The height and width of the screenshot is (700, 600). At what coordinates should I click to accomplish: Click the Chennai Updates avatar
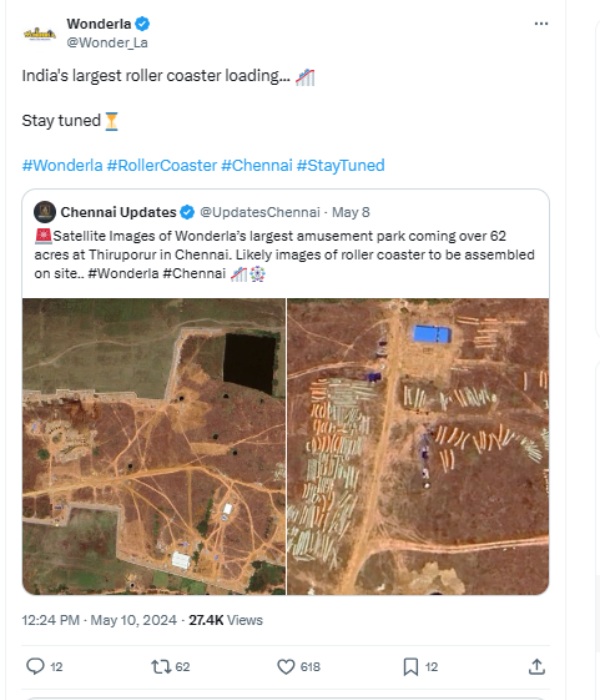click(44, 212)
